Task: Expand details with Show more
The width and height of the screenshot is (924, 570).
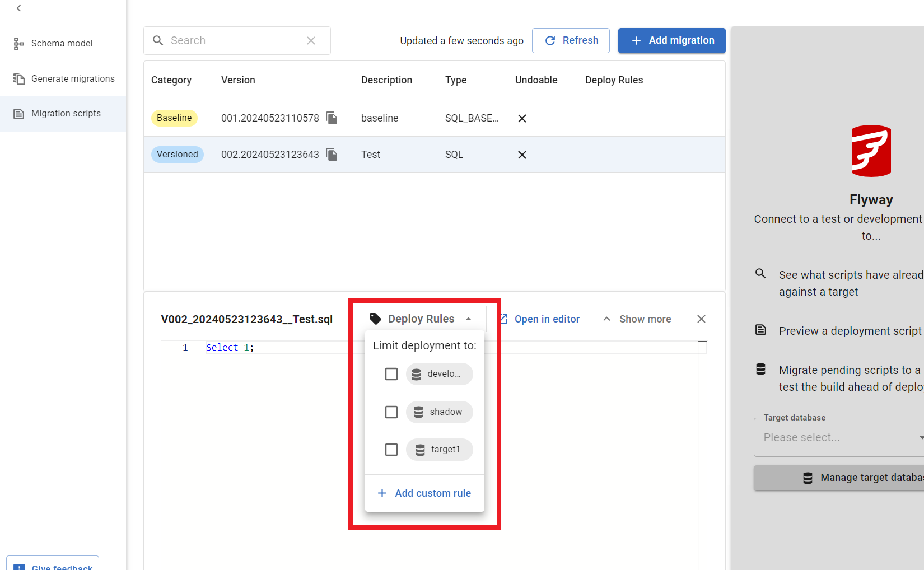Action: 637,319
